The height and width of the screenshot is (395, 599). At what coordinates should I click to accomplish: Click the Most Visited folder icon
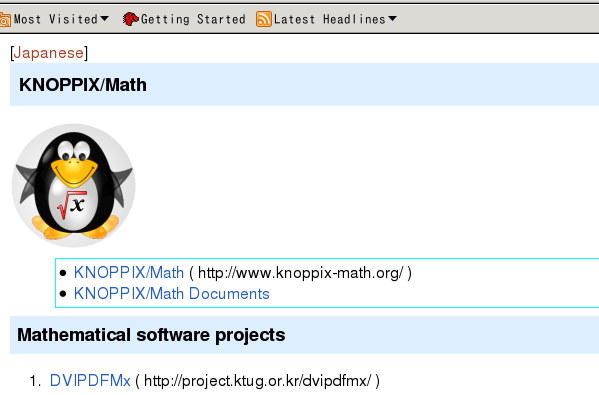tap(5, 19)
